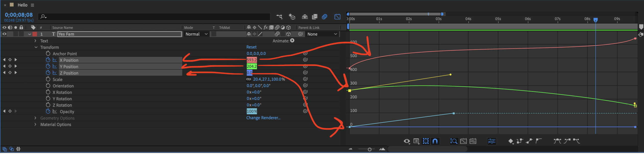Hide the Yes Fam layer with its eye
644x155 pixels.
click(4, 34)
